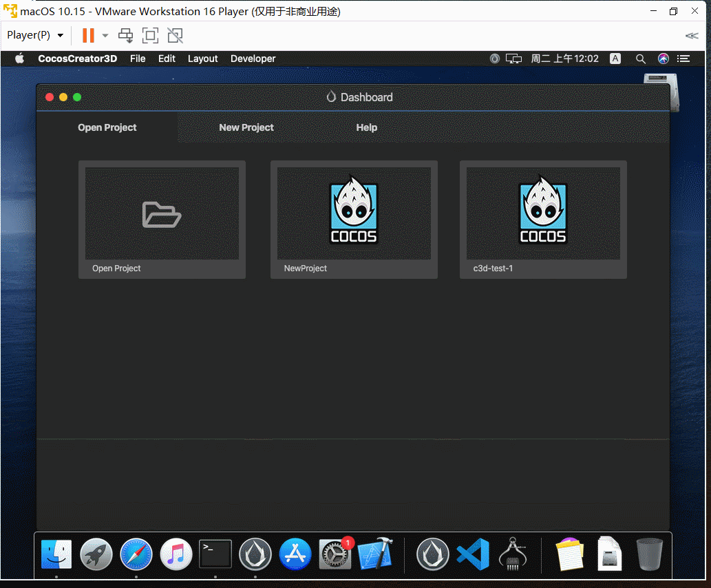The height and width of the screenshot is (588, 711).
Task: Open Music app in the Dock
Action: coord(176,554)
